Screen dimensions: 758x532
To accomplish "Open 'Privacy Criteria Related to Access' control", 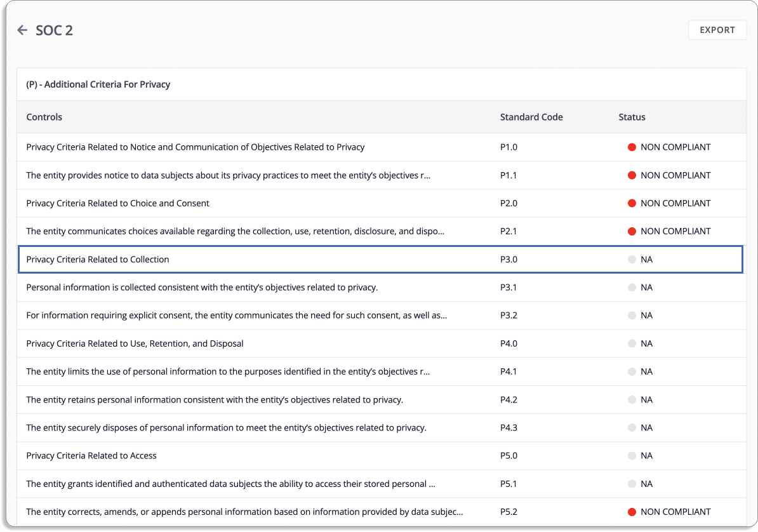I will coord(91,456).
